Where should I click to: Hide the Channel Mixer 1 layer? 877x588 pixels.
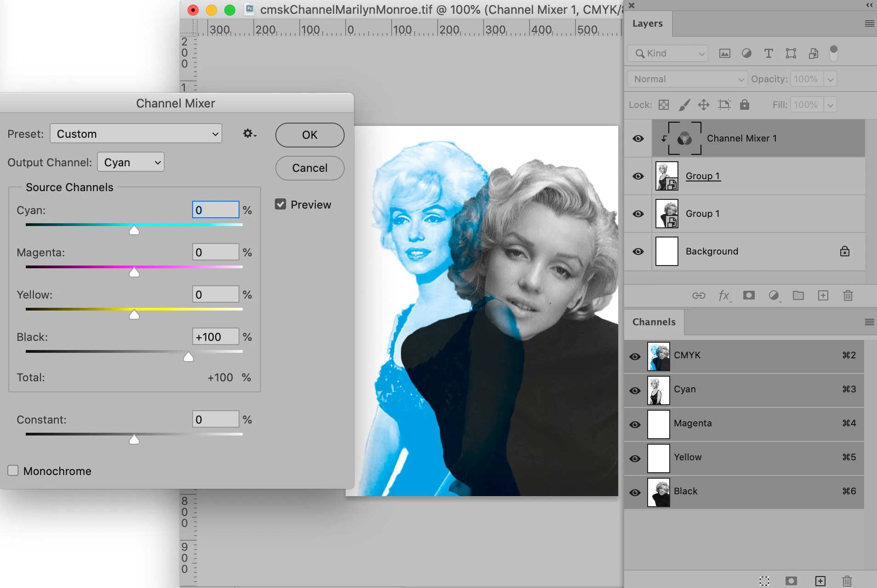pos(638,139)
